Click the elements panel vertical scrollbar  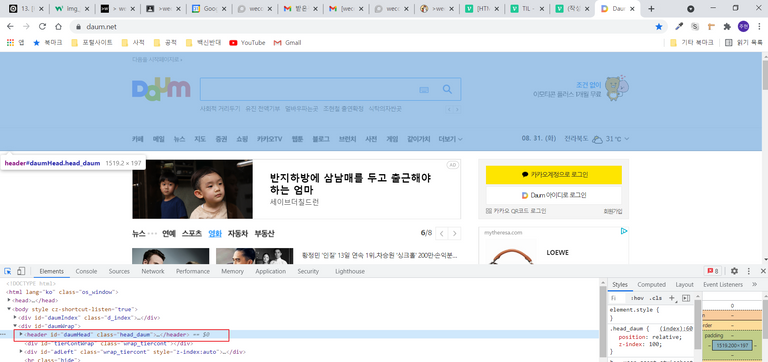602,321
